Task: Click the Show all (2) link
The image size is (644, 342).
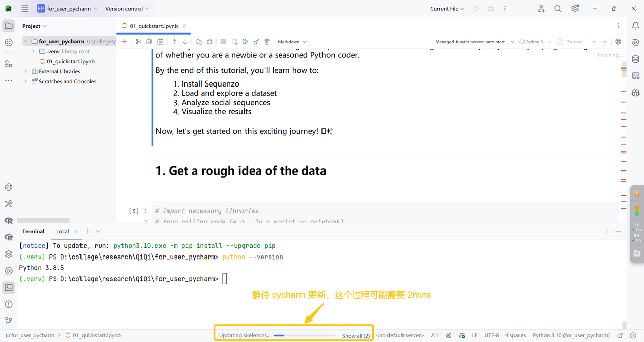Action: click(x=356, y=336)
